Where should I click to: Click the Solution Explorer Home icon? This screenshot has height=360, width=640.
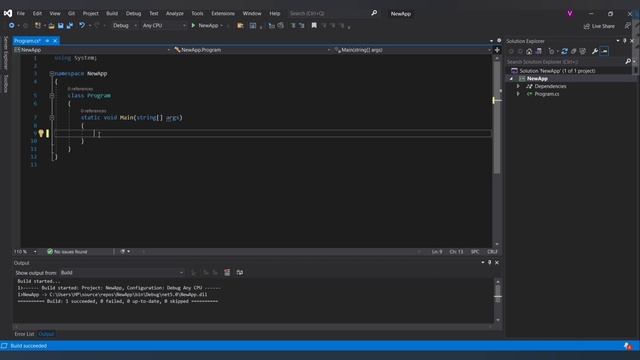coord(529,51)
